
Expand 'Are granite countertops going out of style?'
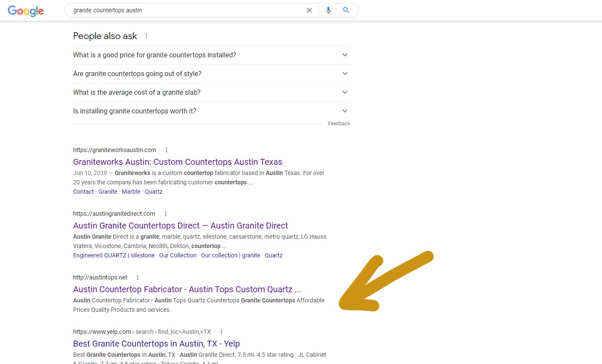[212, 74]
